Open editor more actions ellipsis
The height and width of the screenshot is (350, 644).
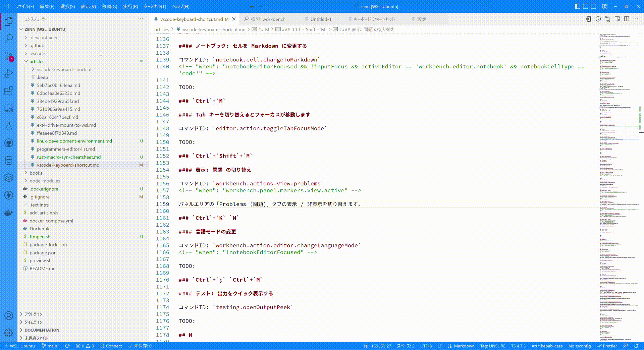(636, 19)
